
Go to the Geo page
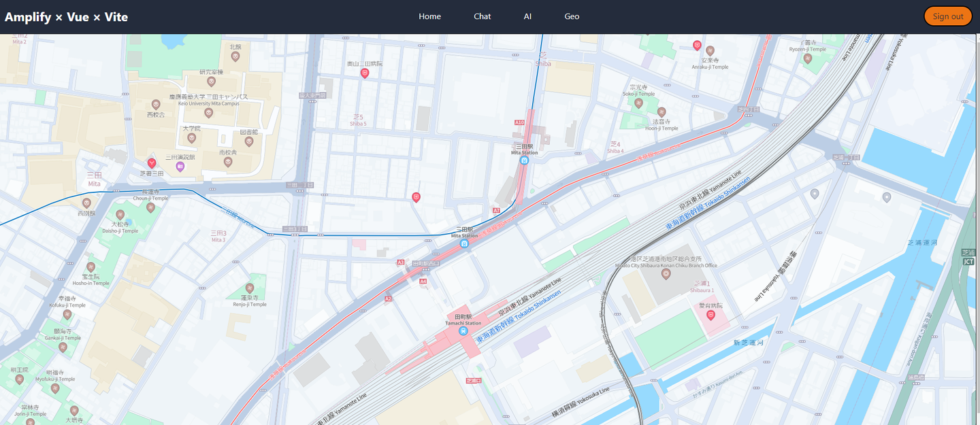point(572,16)
